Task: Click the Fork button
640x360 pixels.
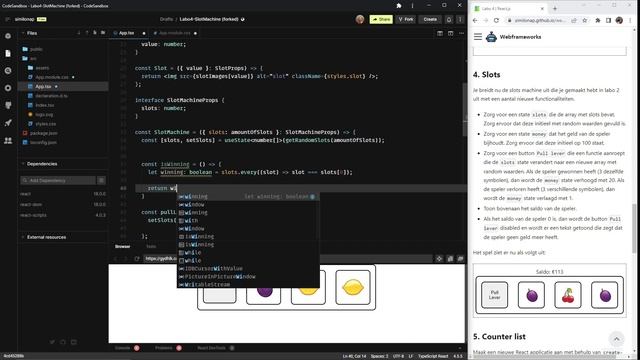Action: pos(405,19)
